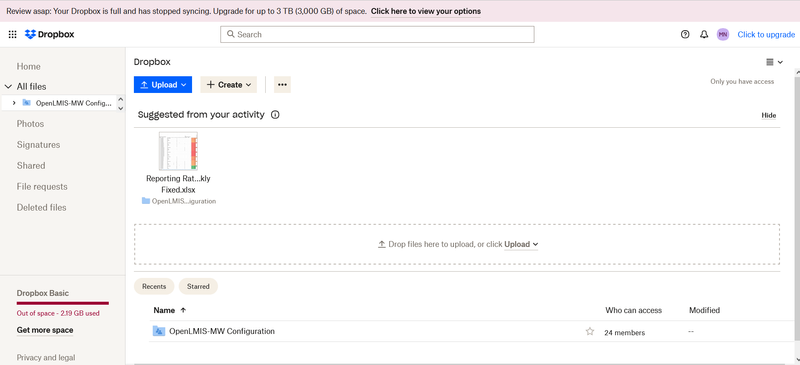The width and height of the screenshot is (800, 365).
Task: Click Upload in the drop files area
Action: click(x=521, y=245)
